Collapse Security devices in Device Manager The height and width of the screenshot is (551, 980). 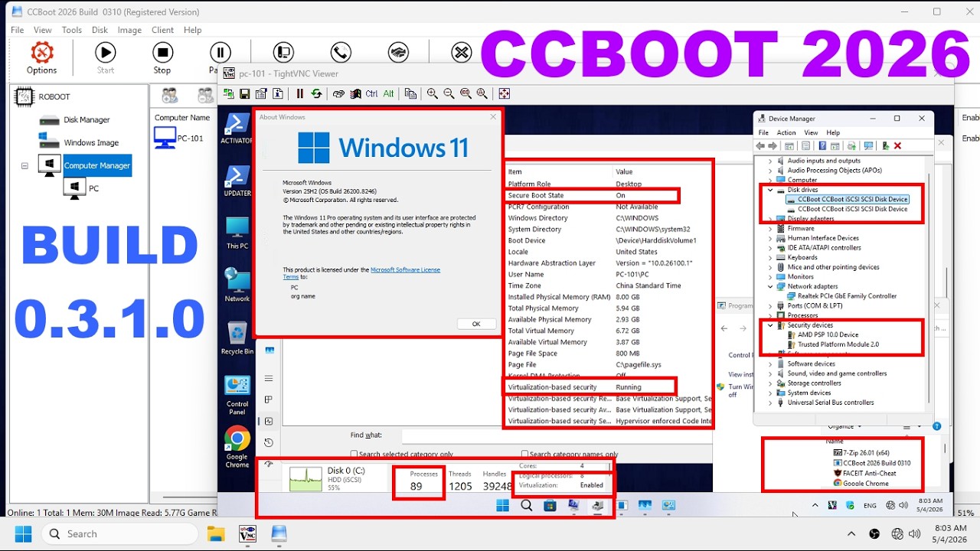tap(770, 325)
